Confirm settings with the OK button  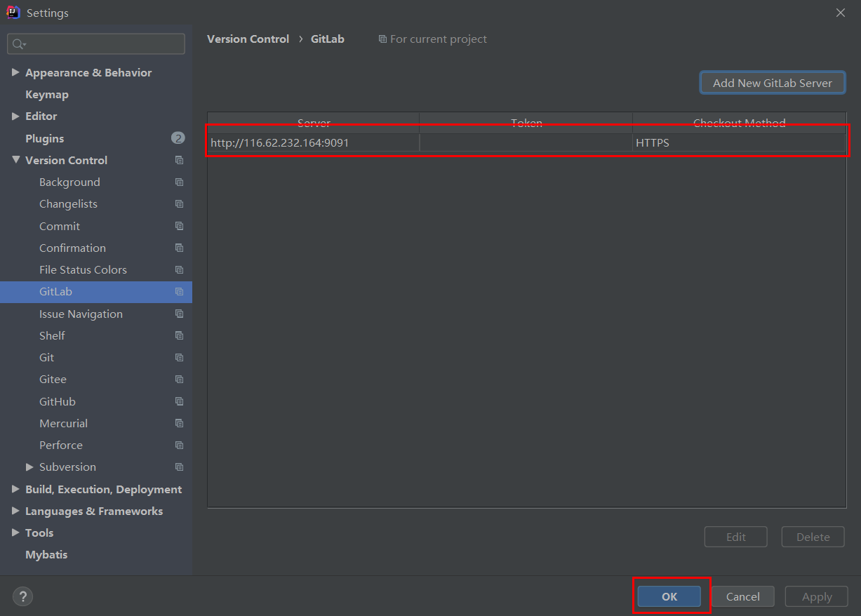tap(669, 596)
